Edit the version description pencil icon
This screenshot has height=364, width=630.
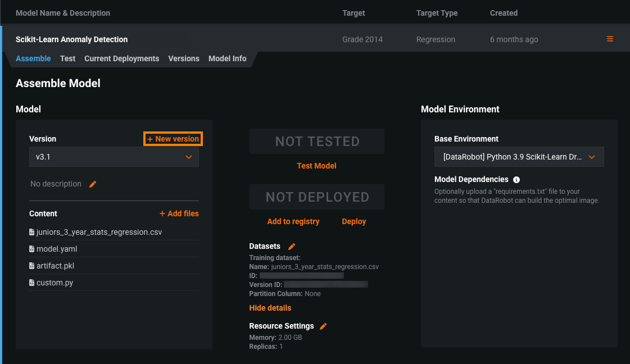coord(93,184)
